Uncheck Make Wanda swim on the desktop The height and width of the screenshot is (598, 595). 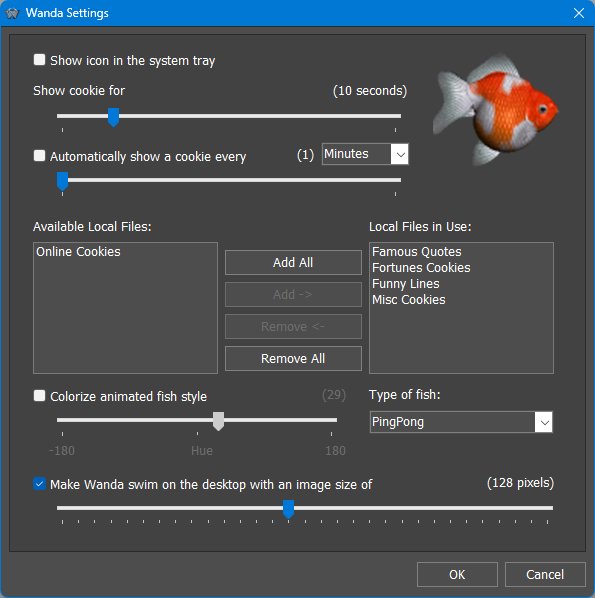click(x=39, y=484)
